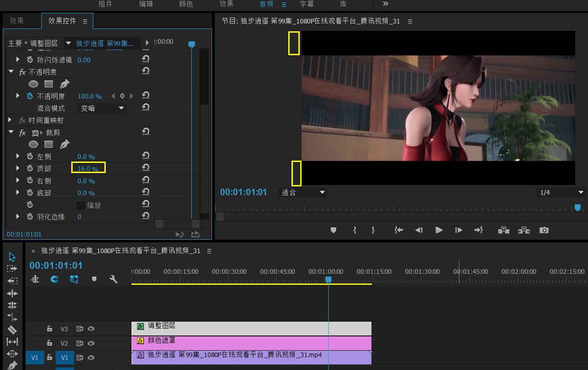Lock track V3
This screenshot has width=588, height=370.
[50, 329]
